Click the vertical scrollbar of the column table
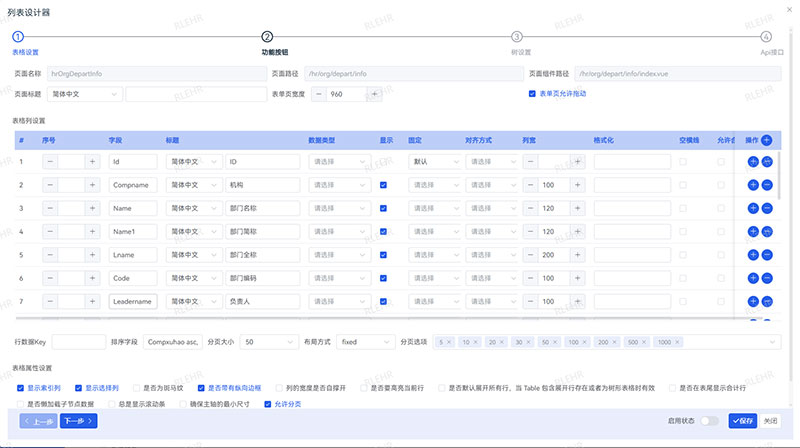The image size is (800, 448). 779,175
